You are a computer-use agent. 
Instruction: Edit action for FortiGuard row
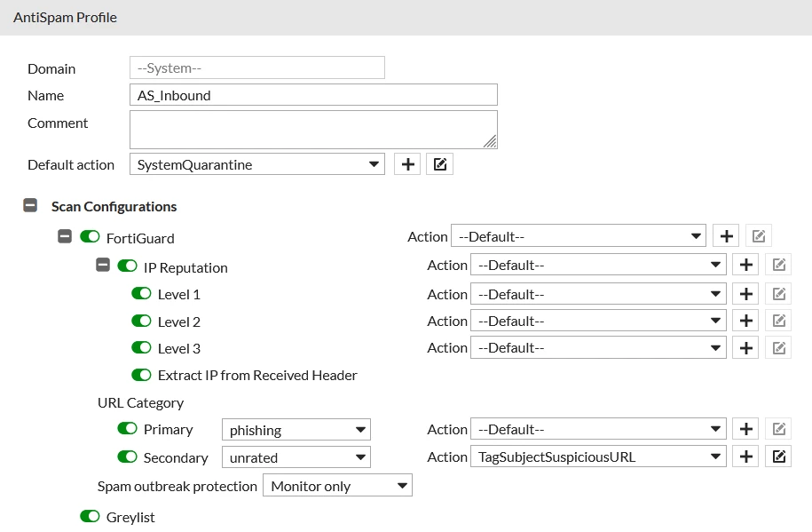coord(759,236)
